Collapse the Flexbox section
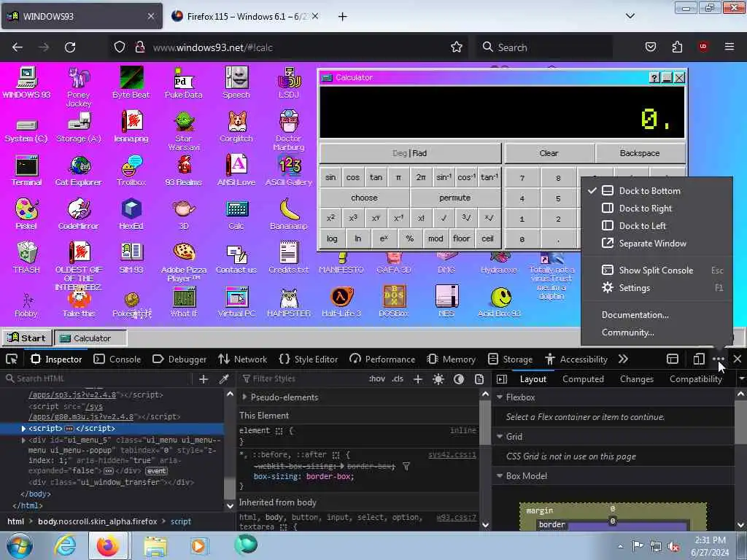 point(500,397)
